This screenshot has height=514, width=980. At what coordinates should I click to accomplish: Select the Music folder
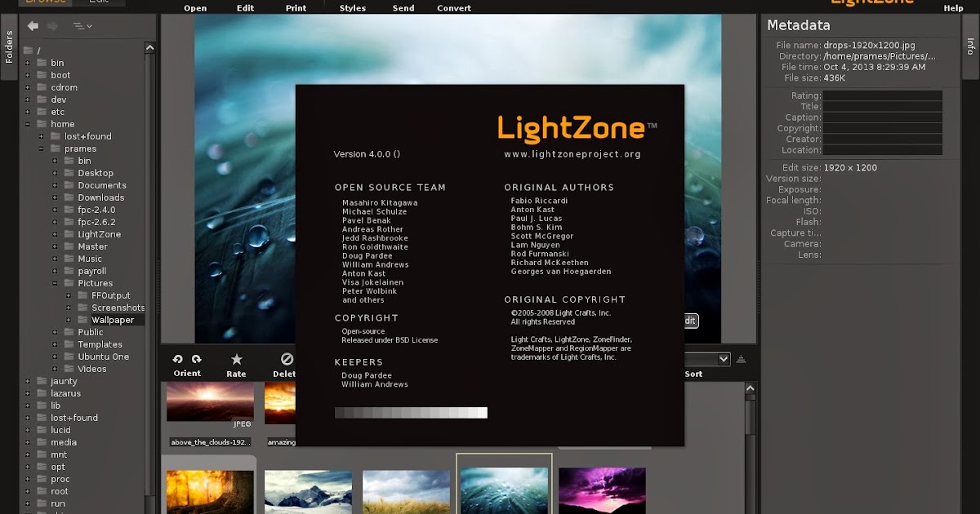[90, 259]
